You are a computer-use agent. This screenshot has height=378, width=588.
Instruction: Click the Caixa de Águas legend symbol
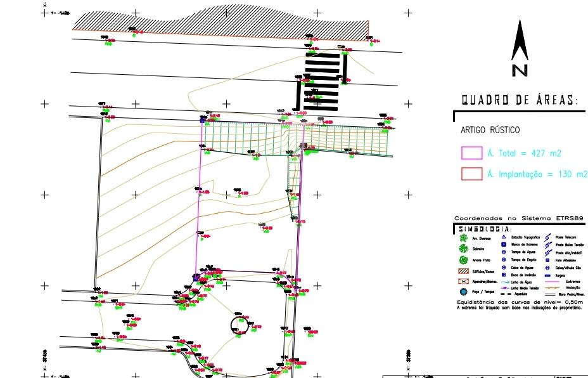click(504, 267)
